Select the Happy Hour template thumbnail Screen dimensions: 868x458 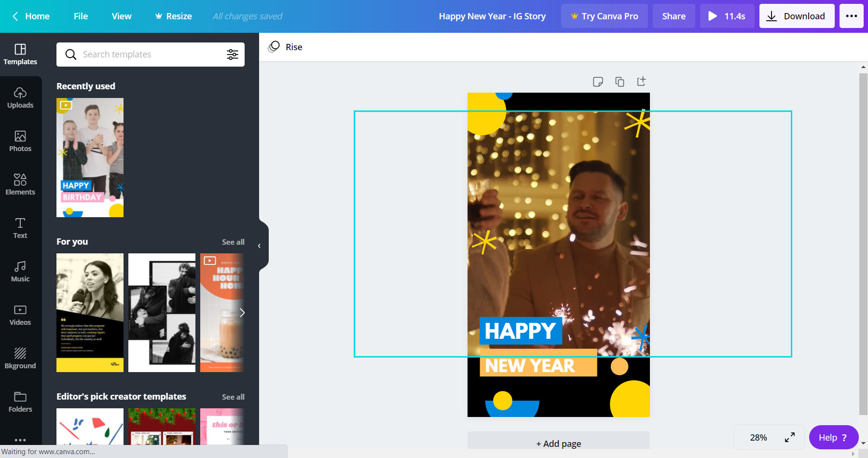pos(222,313)
